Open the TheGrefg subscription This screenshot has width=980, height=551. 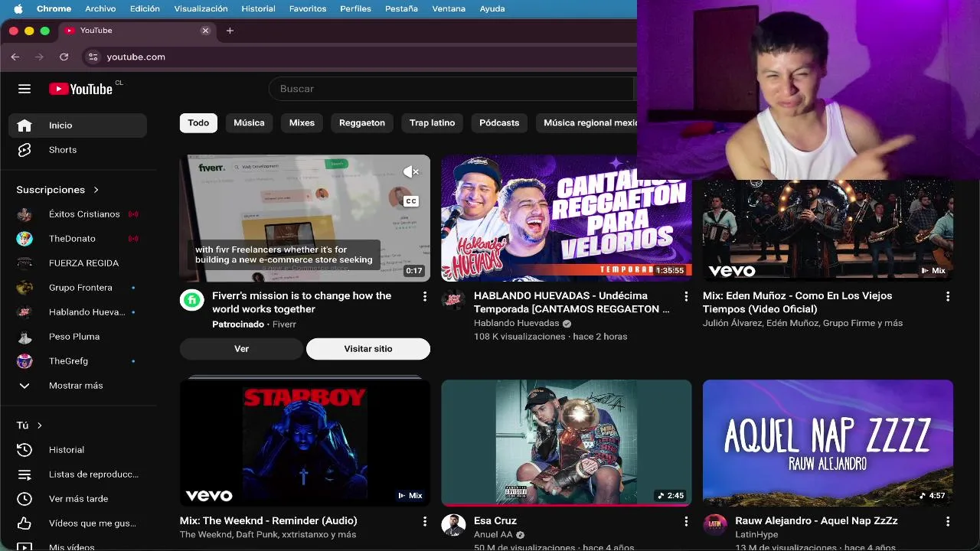[x=77, y=361]
